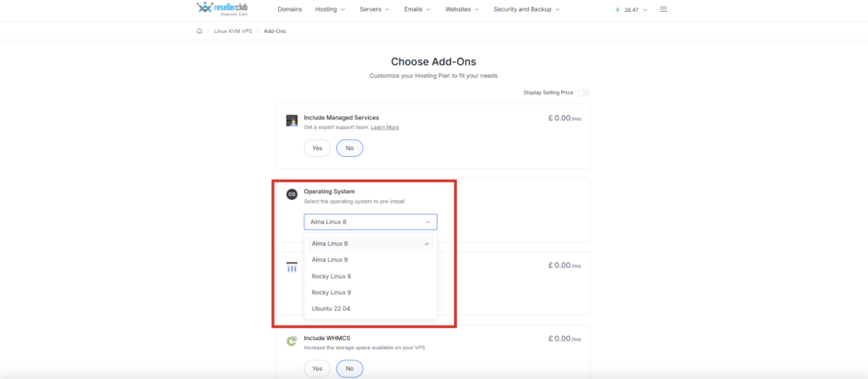Expand the Emails menu
This screenshot has width=868, height=379.
(419, 9)
